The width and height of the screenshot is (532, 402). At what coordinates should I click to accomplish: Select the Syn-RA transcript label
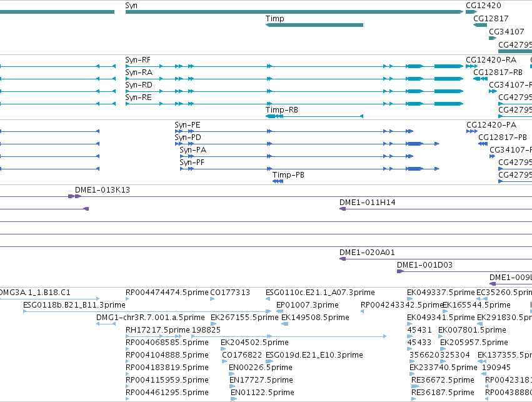click(x=139, y=73)
